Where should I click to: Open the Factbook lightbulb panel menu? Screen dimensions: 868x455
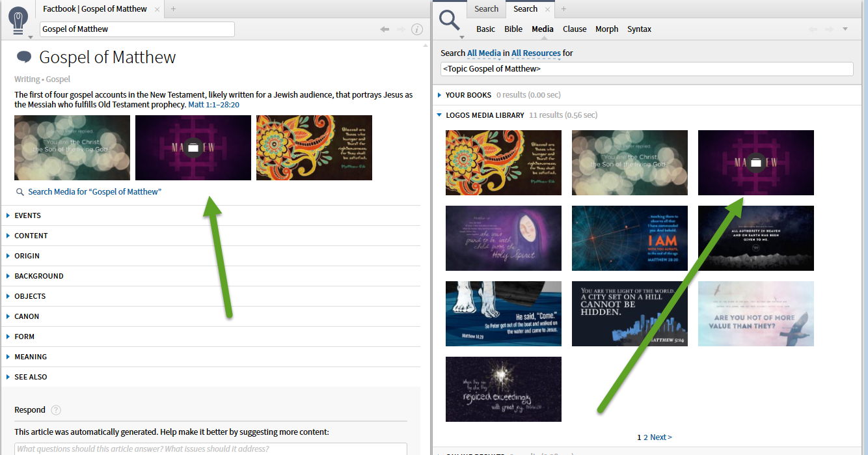click(x=20, y=21)
